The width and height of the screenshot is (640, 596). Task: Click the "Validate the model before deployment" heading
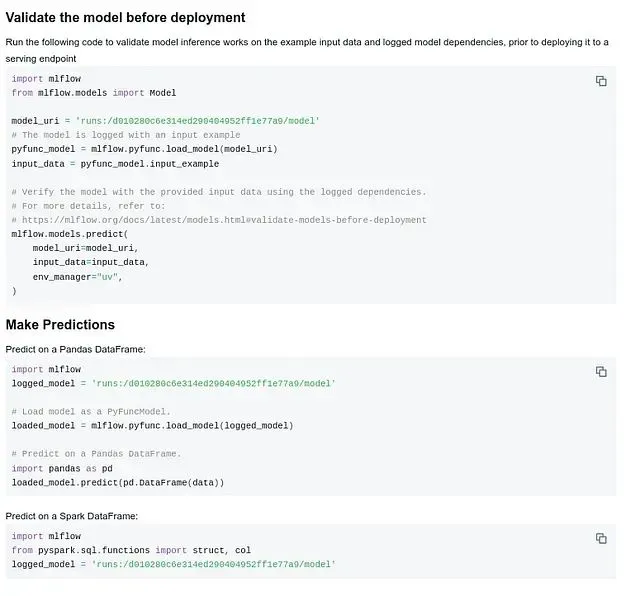click(x=125, y=18)
